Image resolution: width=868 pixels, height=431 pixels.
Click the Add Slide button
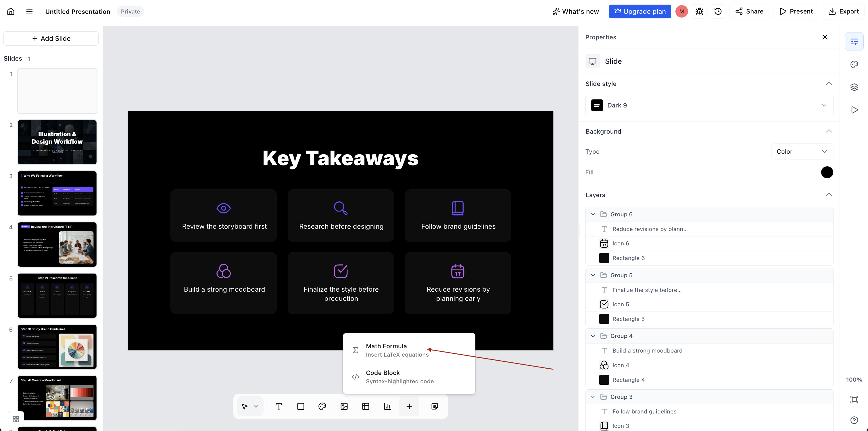[51, 39]
